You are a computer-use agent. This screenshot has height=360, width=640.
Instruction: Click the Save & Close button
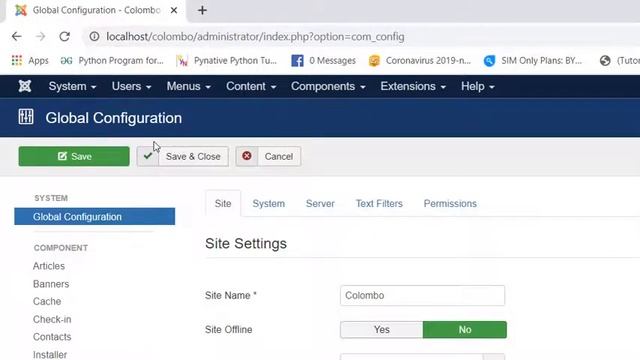(x=183, y=156)
